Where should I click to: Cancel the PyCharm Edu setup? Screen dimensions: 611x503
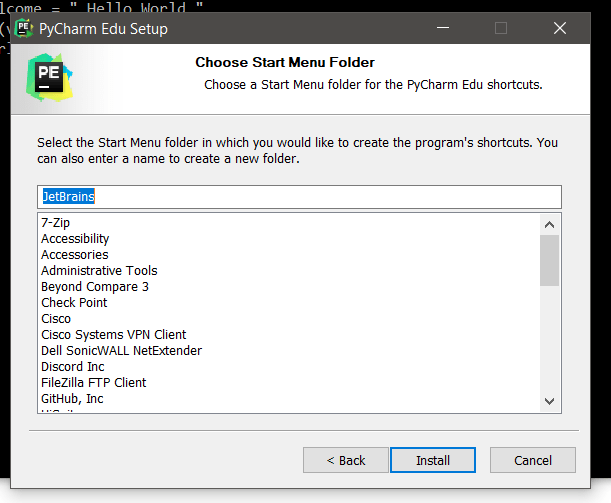pos(533,460)
